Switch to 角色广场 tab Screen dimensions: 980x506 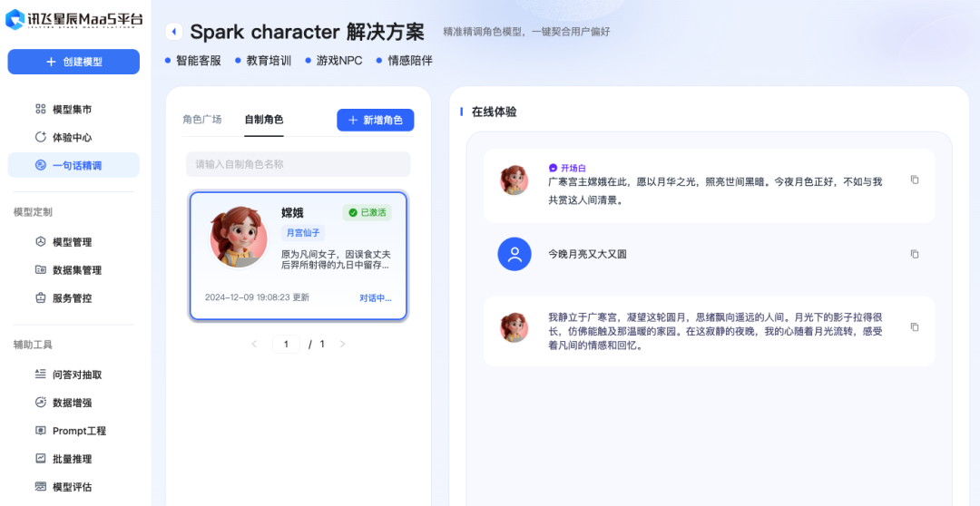[201, 120]
